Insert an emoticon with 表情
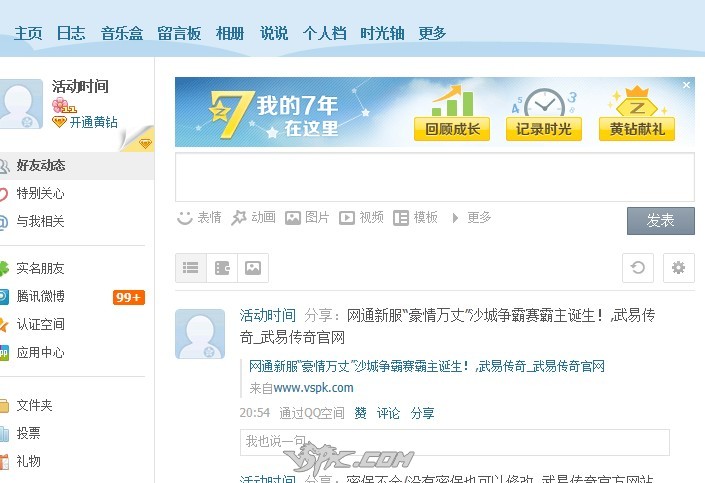 tap(199, 218)
